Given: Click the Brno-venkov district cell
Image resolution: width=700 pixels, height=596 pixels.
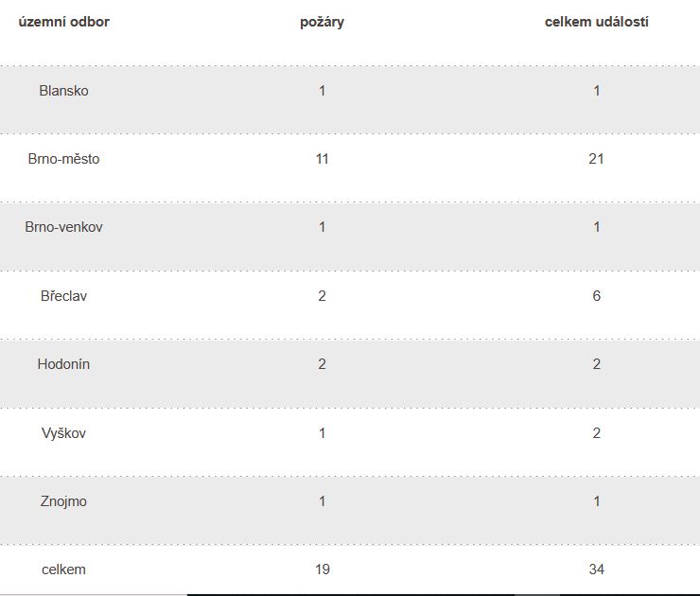Looking at the screenshot, I should (x=63, y=227).
